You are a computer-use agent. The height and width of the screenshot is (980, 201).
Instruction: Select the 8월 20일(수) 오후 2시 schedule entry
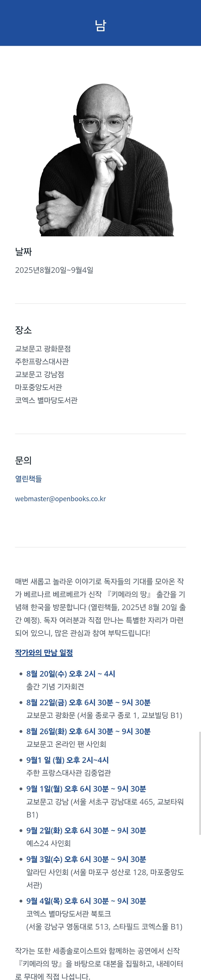71,674
